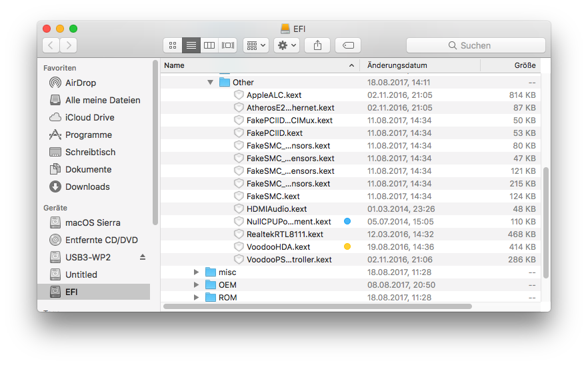The width and height of the screenshot is (588, 365).
Task: Click the ROM folder icon
Action: pyautogui.click(x=211, y=298)
